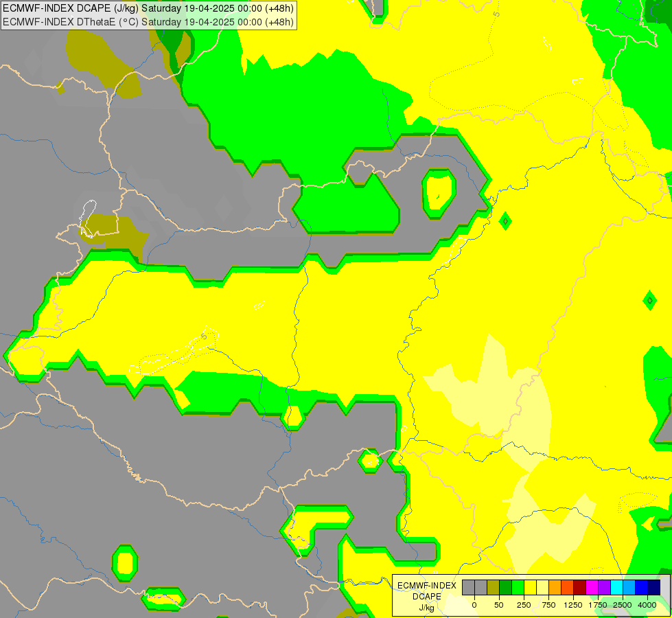Screen dimensions: 672x618
Task: Click the bright green legend swatch
Action: point(518,587)
